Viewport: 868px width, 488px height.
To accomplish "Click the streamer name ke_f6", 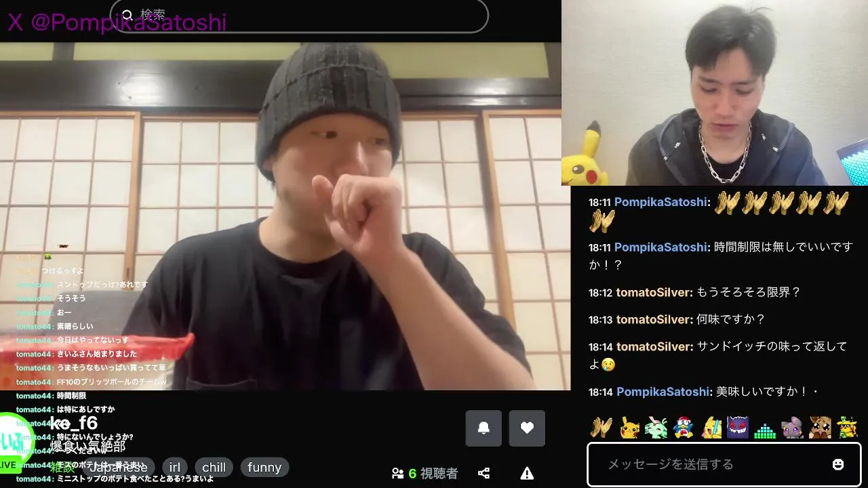I will click(x=74, y=424).
